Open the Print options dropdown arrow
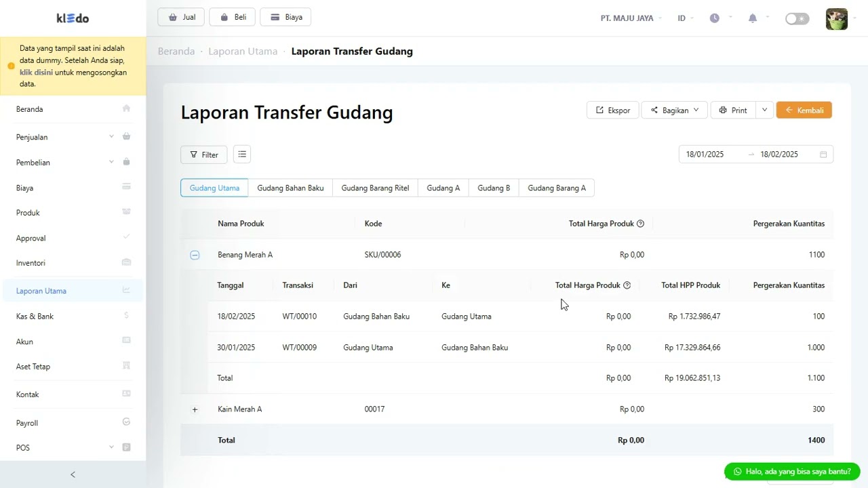Viewport: 868px width, 488px height. (764, 110)
